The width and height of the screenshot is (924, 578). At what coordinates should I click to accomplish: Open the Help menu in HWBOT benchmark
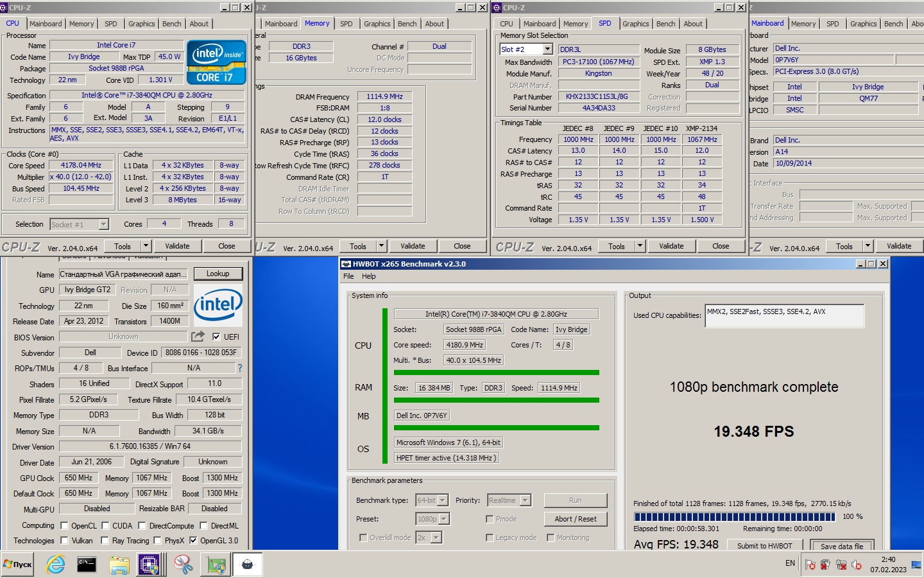[369, 276]
